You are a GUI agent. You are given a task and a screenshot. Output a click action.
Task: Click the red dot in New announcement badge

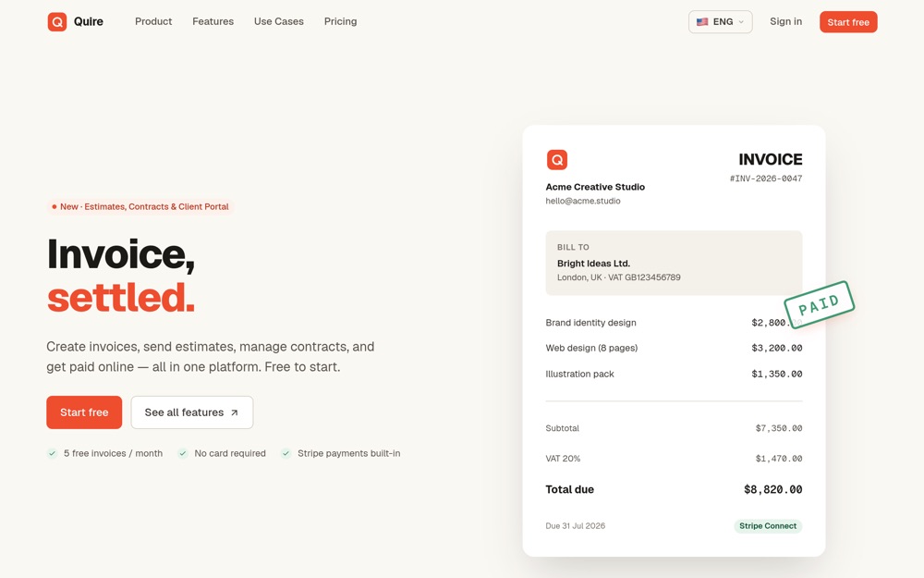(55, 207)
